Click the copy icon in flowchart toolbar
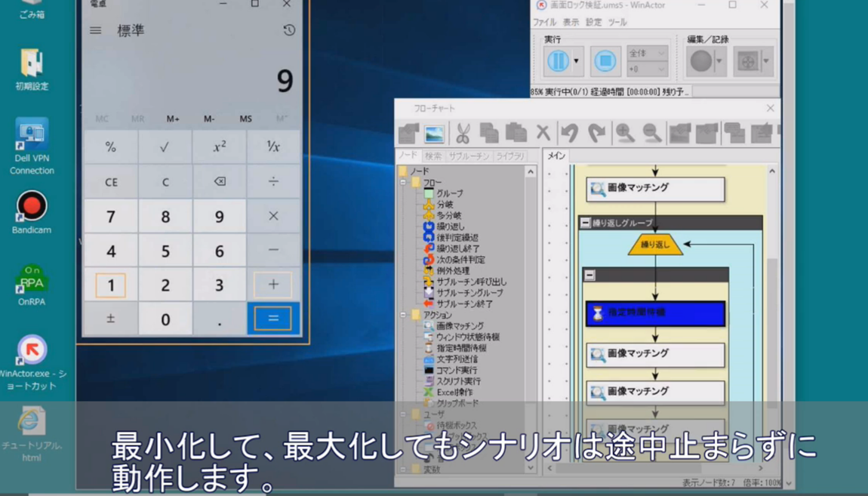The width and height of the screenshot is (868, 496). pos(489,134)
